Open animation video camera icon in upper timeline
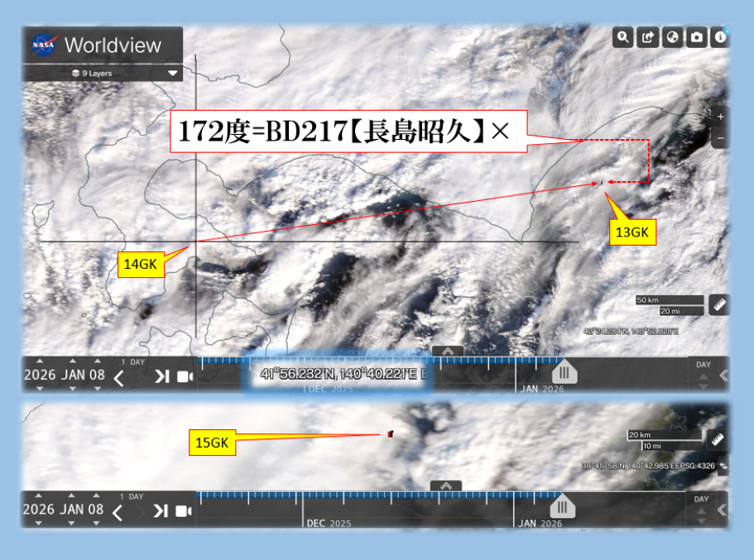754x560 pixels. tap(185, 377)
